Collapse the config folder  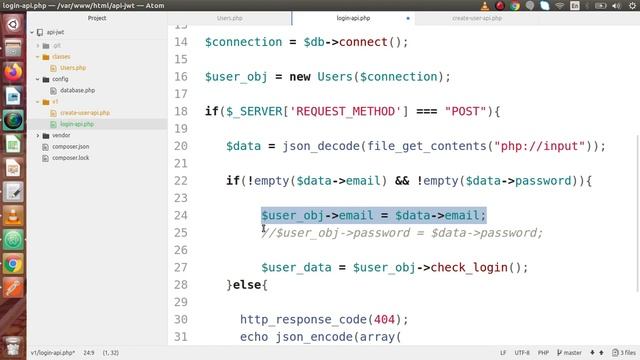coord(38,79)
